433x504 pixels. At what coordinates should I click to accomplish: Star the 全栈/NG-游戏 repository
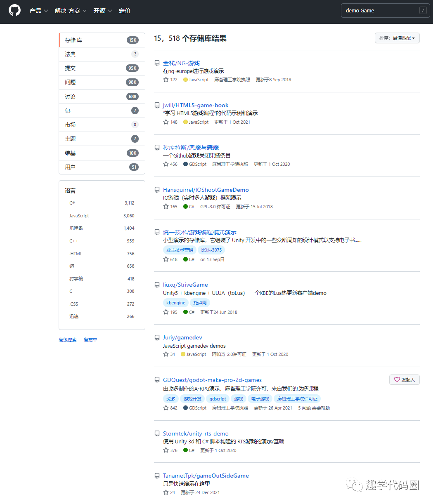click(x=165, y=80)
